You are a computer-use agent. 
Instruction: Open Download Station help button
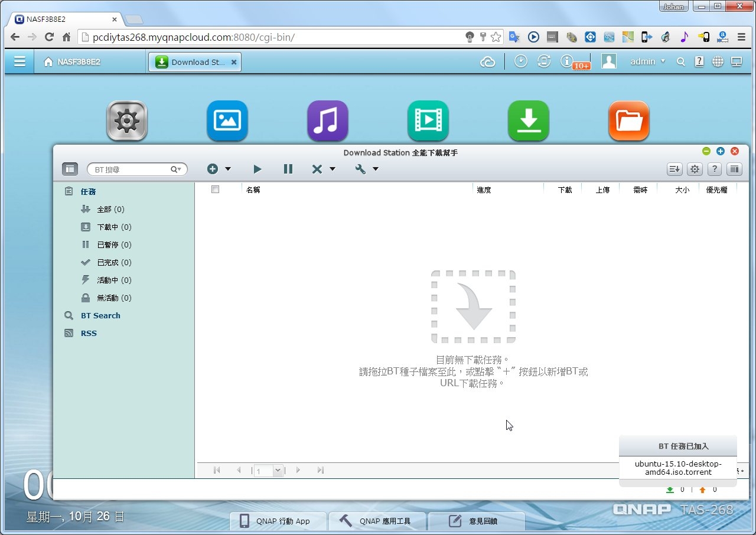point(714,169)
